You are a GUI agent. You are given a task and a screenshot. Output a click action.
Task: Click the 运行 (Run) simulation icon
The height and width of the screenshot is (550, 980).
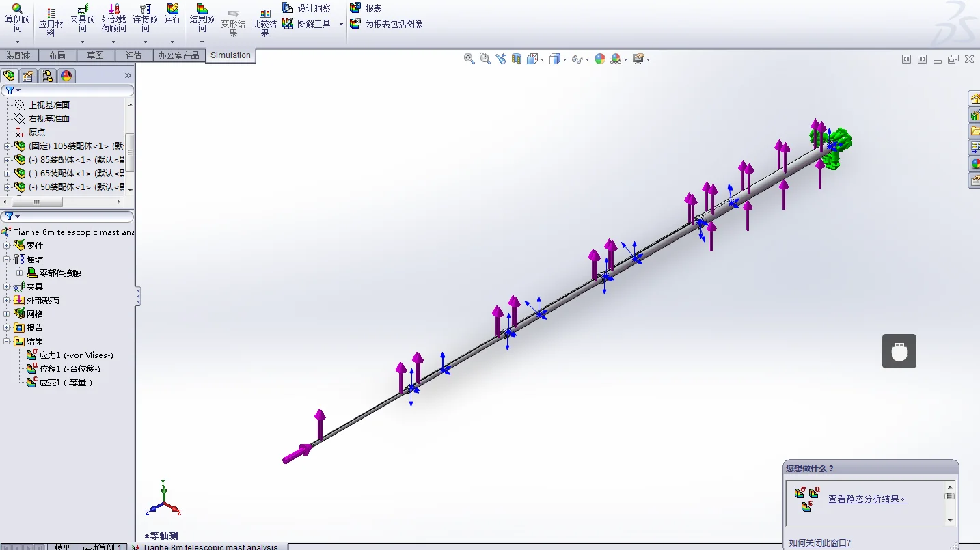coord(172,14)
